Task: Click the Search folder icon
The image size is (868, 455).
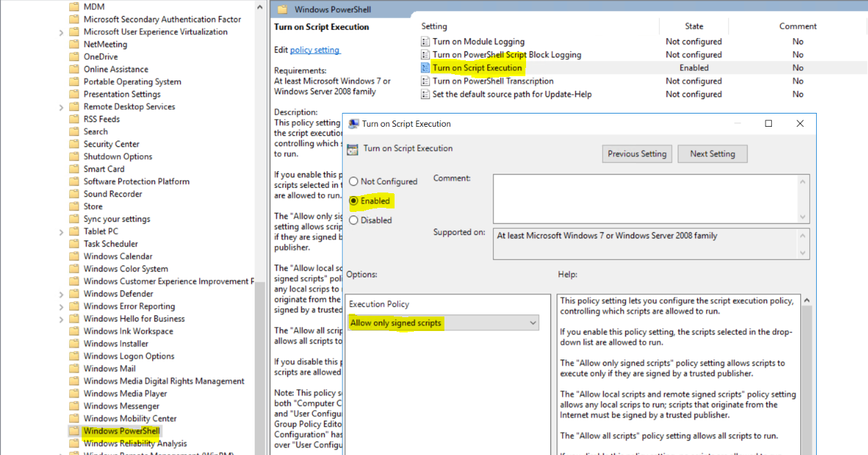Action: click(75, 132)
